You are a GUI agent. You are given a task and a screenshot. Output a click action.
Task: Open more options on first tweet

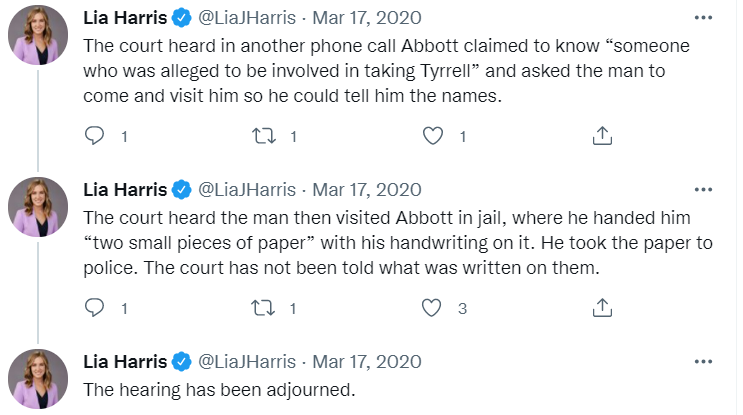(704, 17)
